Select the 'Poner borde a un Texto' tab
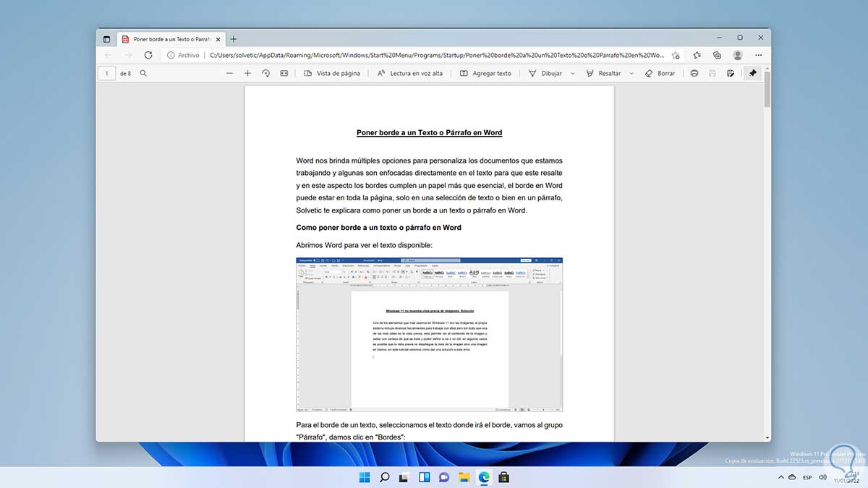Screen dimensions: 868x488 tap(171, 39)
